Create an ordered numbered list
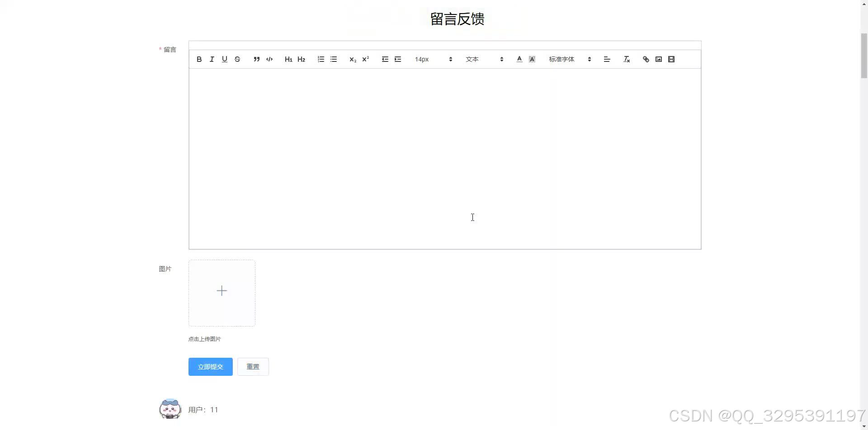868x430 pixels. click(x=321, y=59)
